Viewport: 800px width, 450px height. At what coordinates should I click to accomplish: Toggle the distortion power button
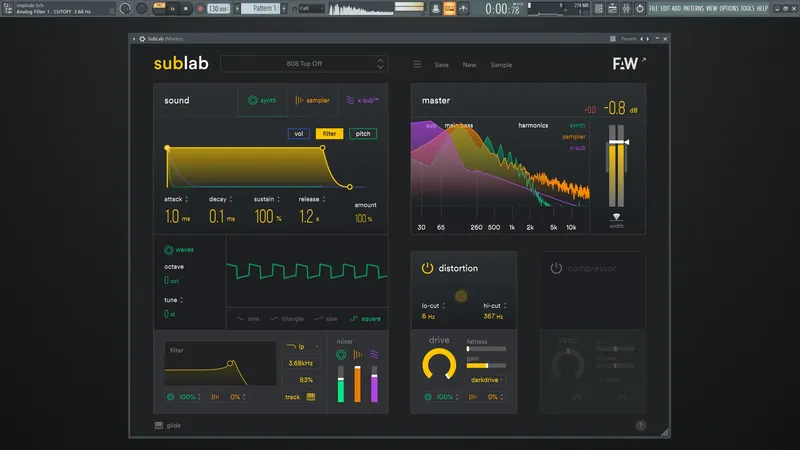coord(427,268)
